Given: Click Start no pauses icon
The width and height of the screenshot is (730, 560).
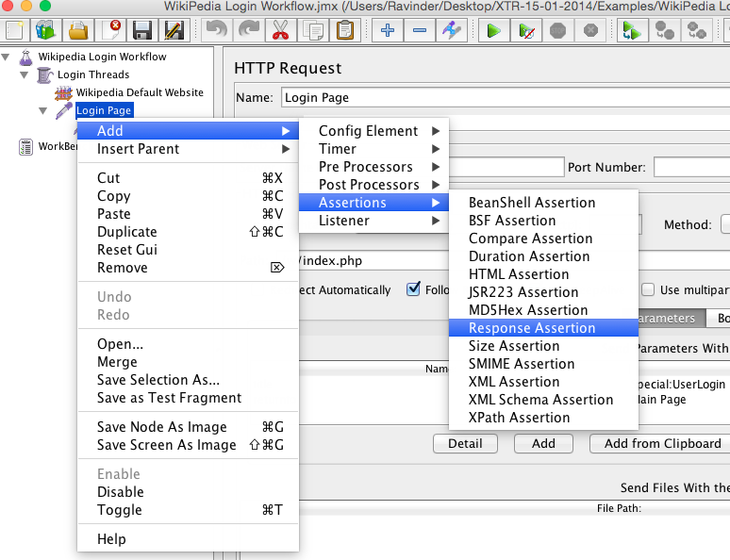Looking at the screenshot, I should click(526, 30).
